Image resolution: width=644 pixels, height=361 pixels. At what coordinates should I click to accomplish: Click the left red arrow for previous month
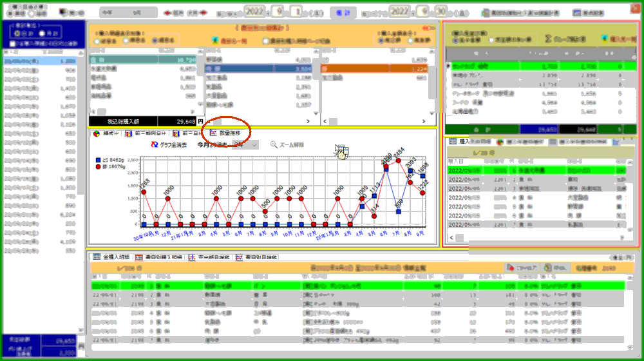[x=167, y=13]
